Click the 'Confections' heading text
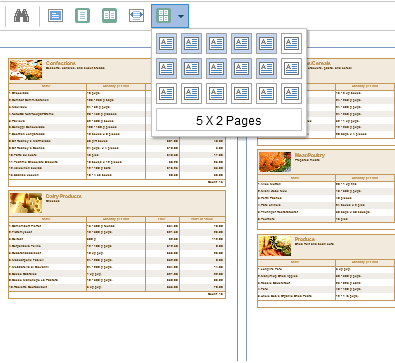The image size is (395, 363). (x=61, y=63)
